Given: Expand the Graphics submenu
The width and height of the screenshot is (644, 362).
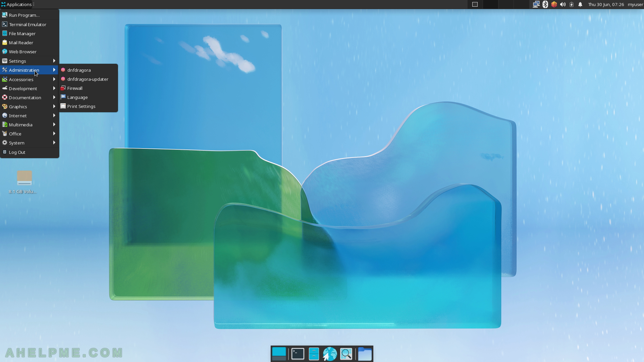Looking at the screenshot, I should [30, 107].
